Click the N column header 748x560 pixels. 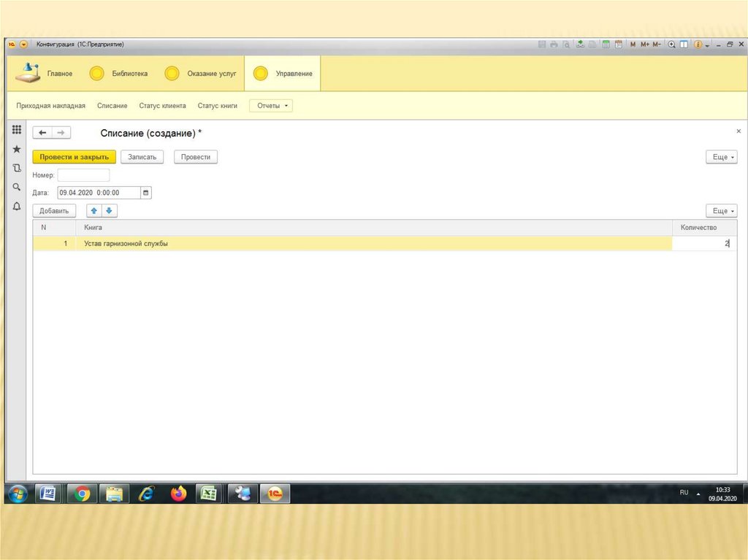click(x=54, y=228)
